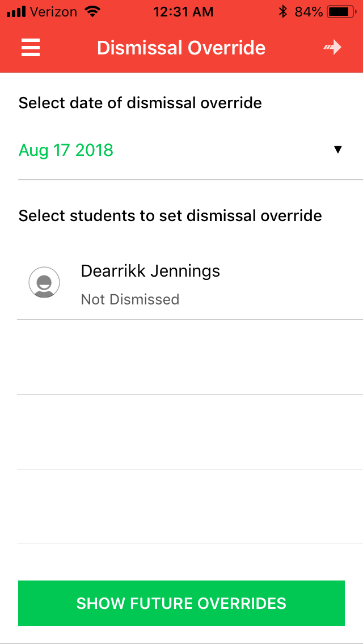This screenshot has height=644, width=363.
Task: Open the hamburger menu
Action: (31, 48)
